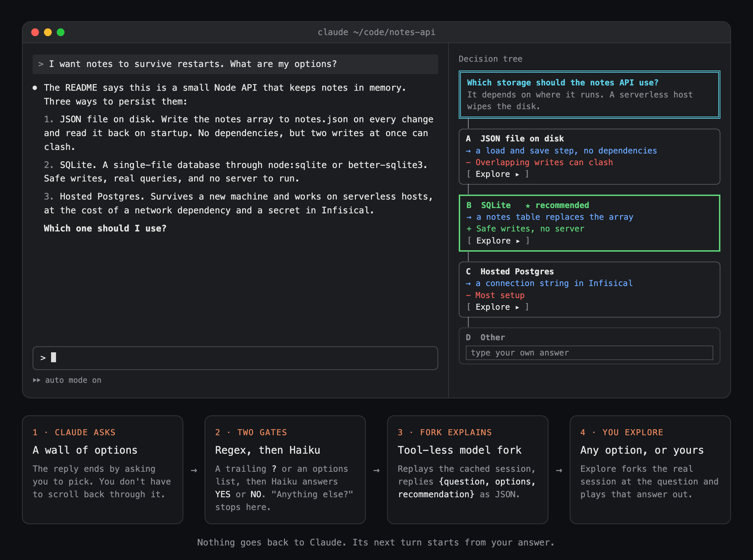This screenshot has width=753, height=560.
Task: Click the list item '2. SQLite' in the reply
Action: pyautogui.click(x=236, y=172)
